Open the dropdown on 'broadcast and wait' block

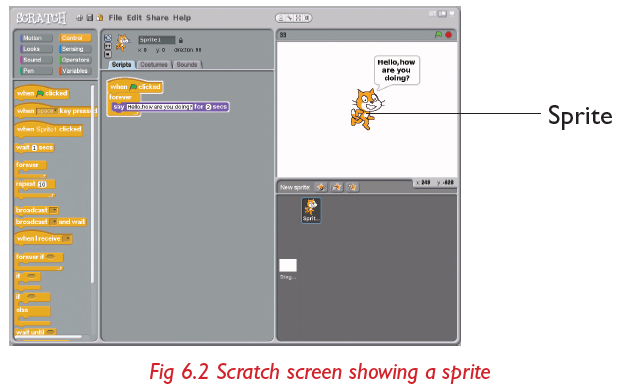click(53, 222)
